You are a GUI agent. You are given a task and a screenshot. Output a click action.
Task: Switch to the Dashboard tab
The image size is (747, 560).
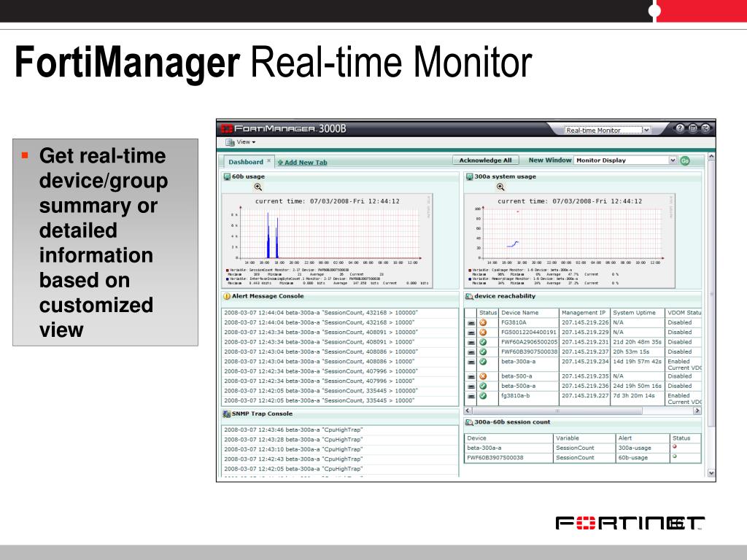[x=246, y=162]
